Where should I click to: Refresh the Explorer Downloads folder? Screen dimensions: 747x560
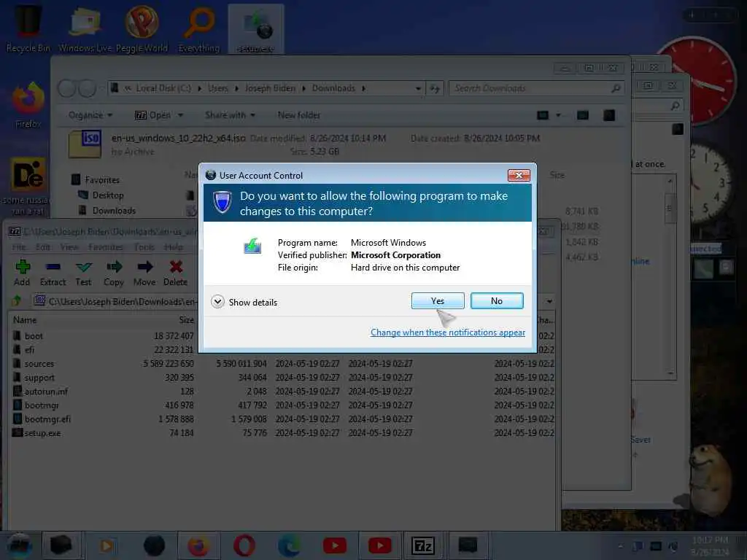pos(435,88)
